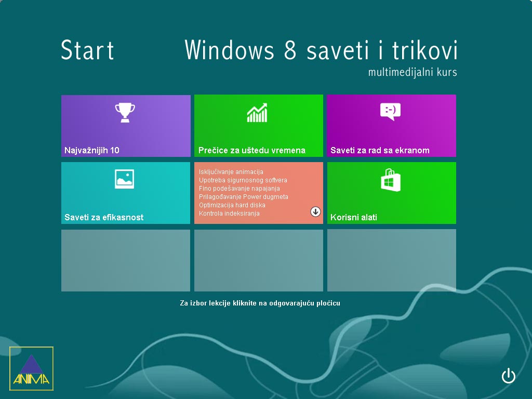
Task: Open Saveti za rad sa ekranom label
Action: [x=380, y=151]
